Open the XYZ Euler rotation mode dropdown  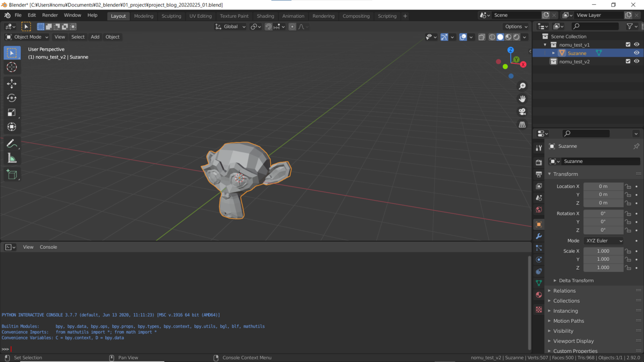pos(603,241)
